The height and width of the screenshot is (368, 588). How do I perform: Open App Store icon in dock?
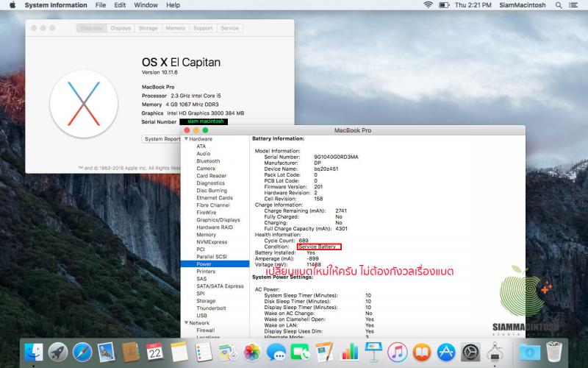click(446, 353)
